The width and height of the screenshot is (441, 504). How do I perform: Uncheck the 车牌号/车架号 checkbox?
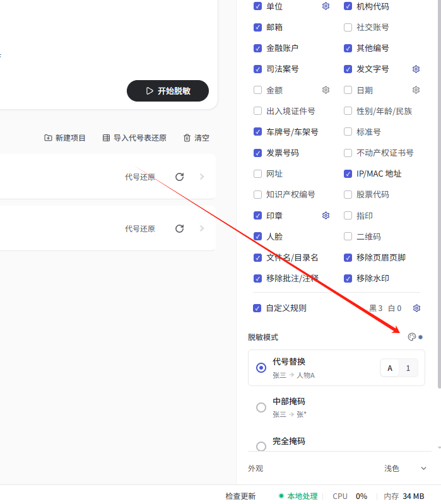257,132
